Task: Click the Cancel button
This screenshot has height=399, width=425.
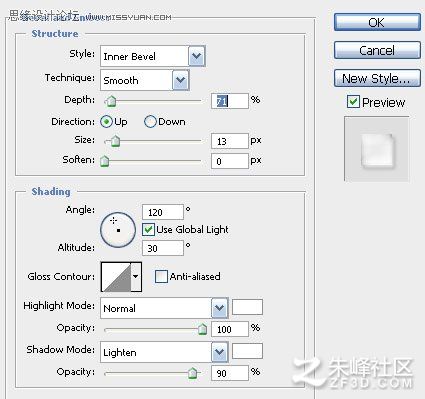Action: tap(377, 50)
